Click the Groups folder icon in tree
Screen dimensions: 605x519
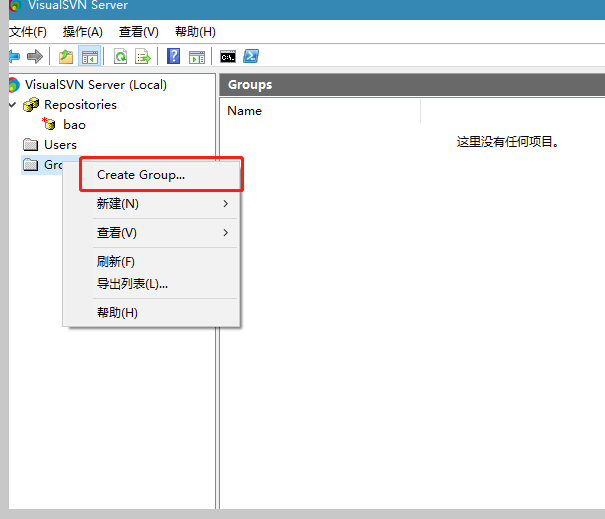tap(30, 165)
